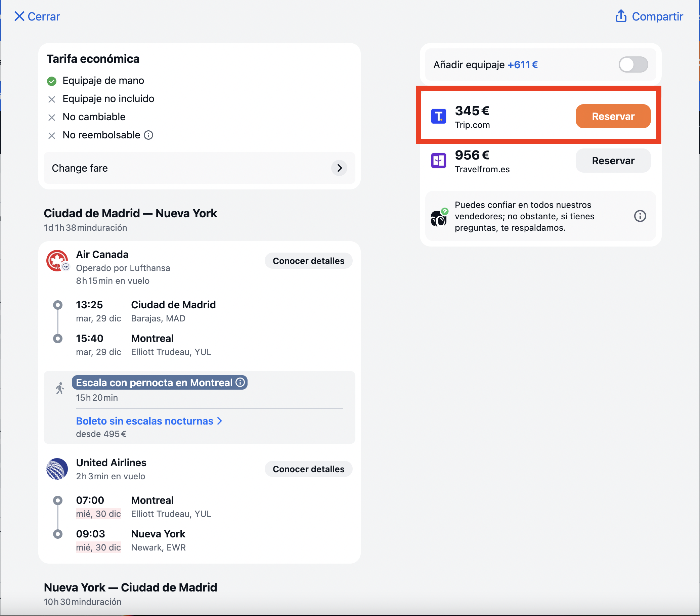Open Conocer detalles for Air Canada flight

pyautogui.click(x=308, y=261)
